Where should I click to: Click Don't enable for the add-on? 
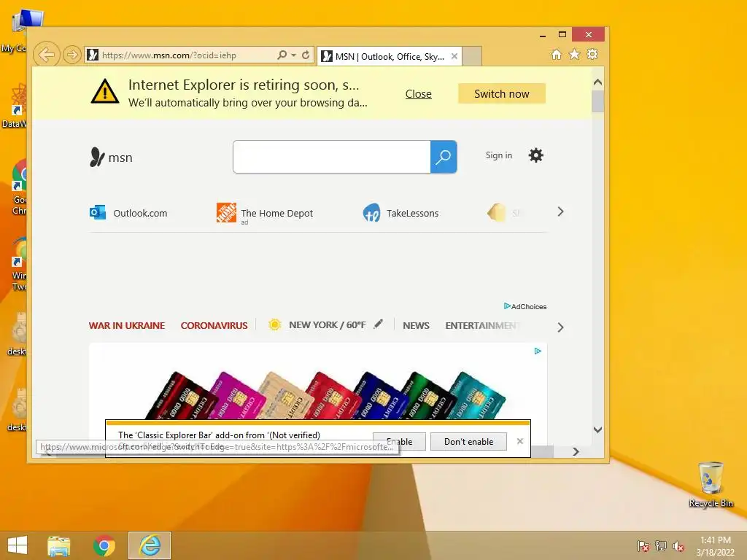click(468, 441)
